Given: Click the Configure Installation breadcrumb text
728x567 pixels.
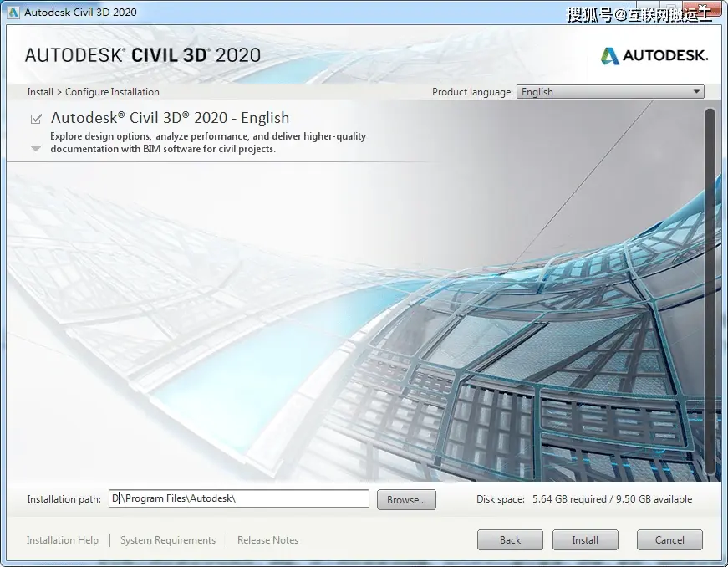Looking at the screenshot, I should [112, 92].
